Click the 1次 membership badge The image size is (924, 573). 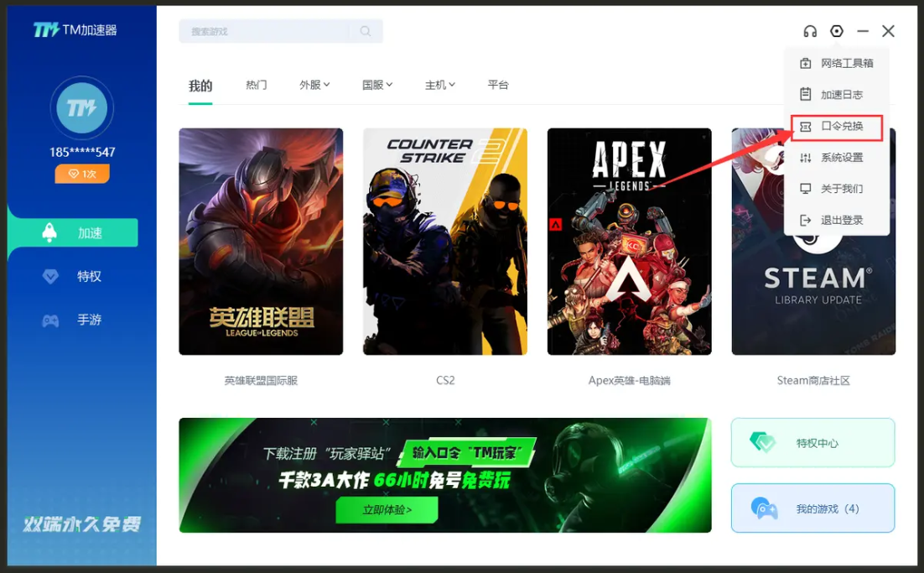pyautogui.click(x=82, y=174)
